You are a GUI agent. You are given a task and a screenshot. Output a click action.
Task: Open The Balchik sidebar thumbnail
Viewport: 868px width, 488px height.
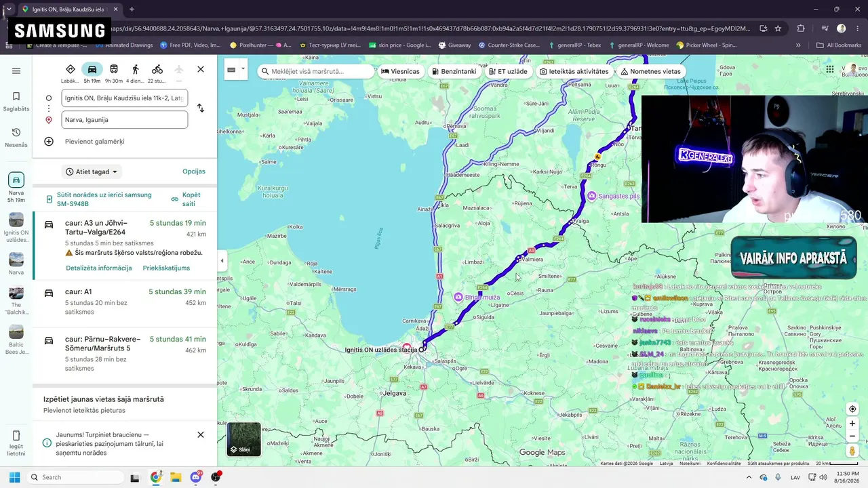pos(16,301)
